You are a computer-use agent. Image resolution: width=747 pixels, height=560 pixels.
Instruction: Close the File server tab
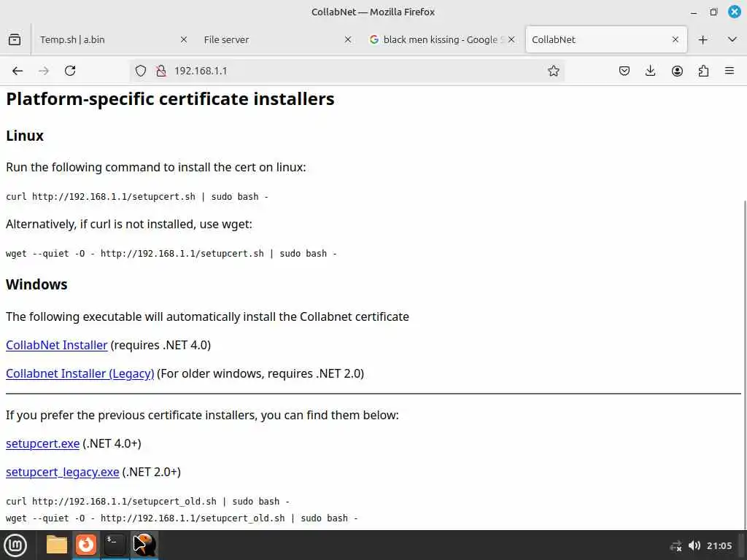[348, 40]
